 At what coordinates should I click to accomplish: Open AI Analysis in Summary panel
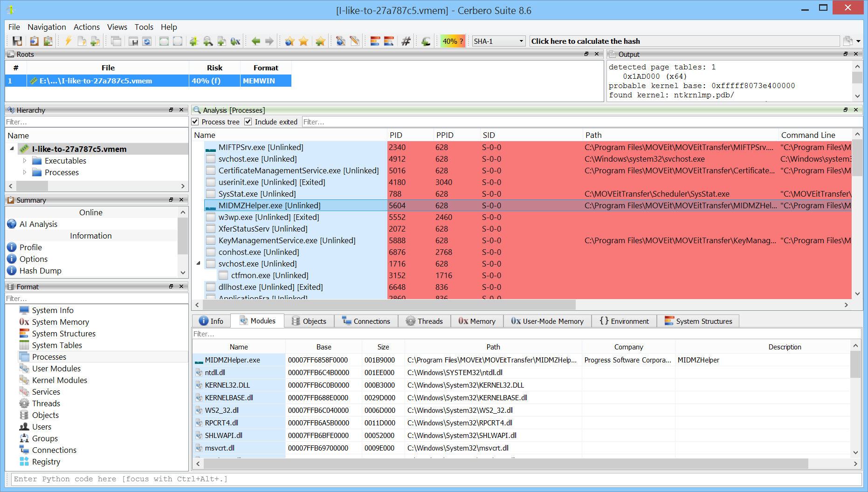click(38, 224)
